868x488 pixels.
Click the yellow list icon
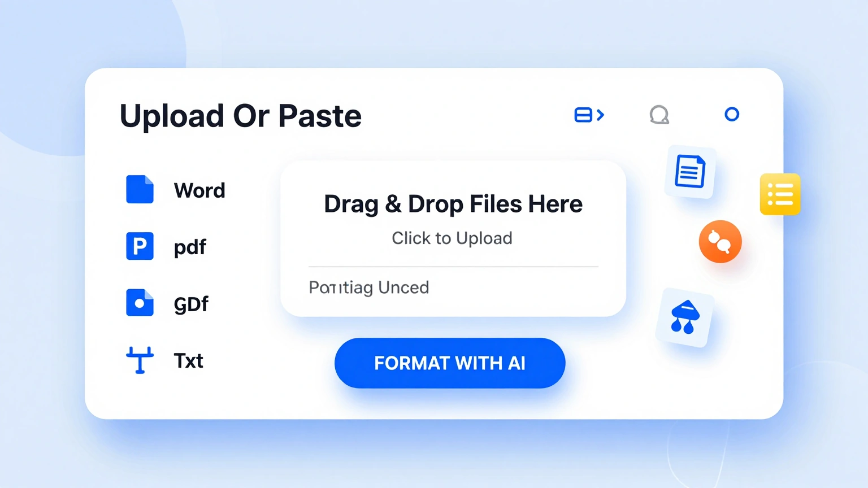[x=780, y=194]
